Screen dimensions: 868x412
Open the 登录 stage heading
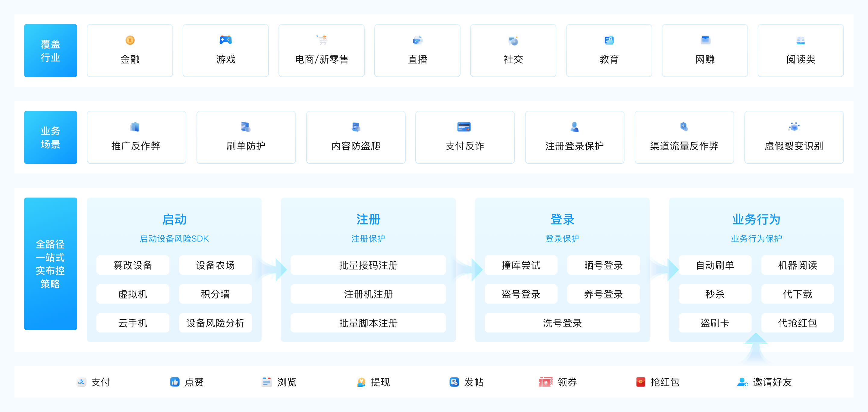click(562, 220)
